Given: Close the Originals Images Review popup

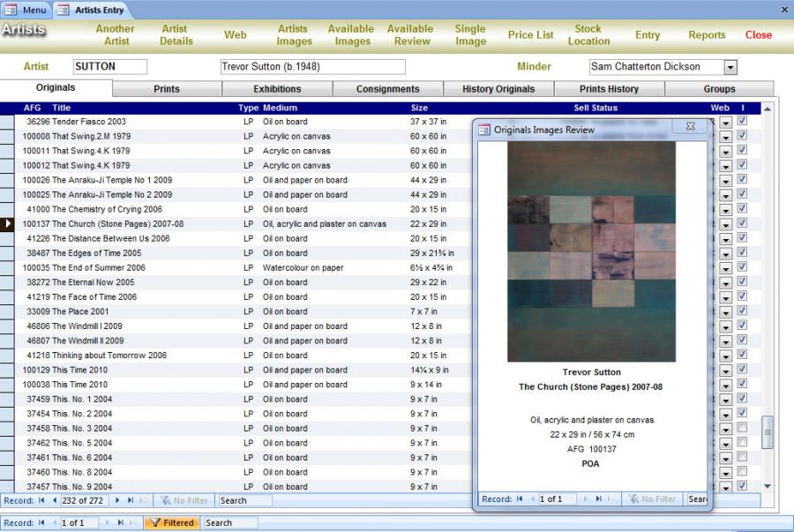Looking at the screenshot, I should (x=690, y=126).
